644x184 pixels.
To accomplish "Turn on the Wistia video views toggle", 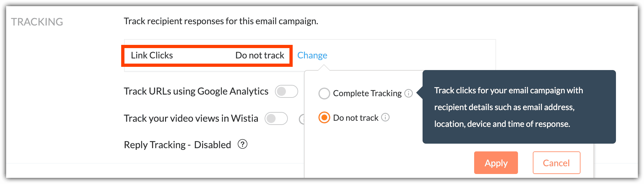I will pos(276,118).
